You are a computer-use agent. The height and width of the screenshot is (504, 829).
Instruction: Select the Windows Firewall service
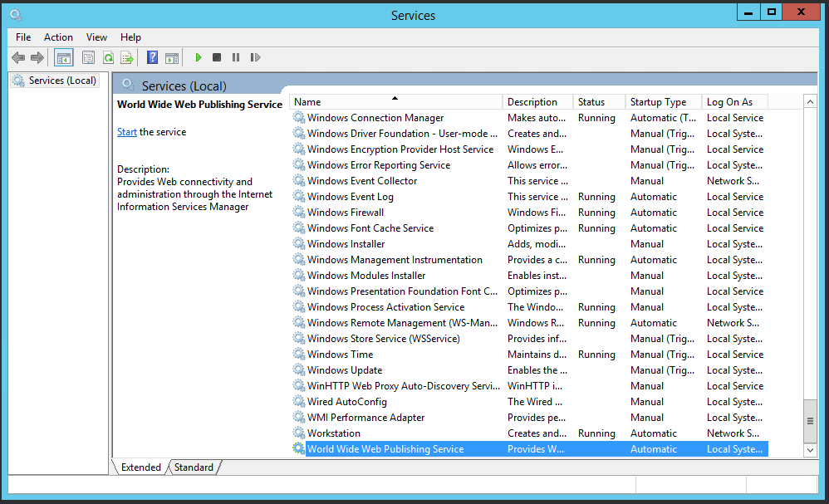point(530,212)
